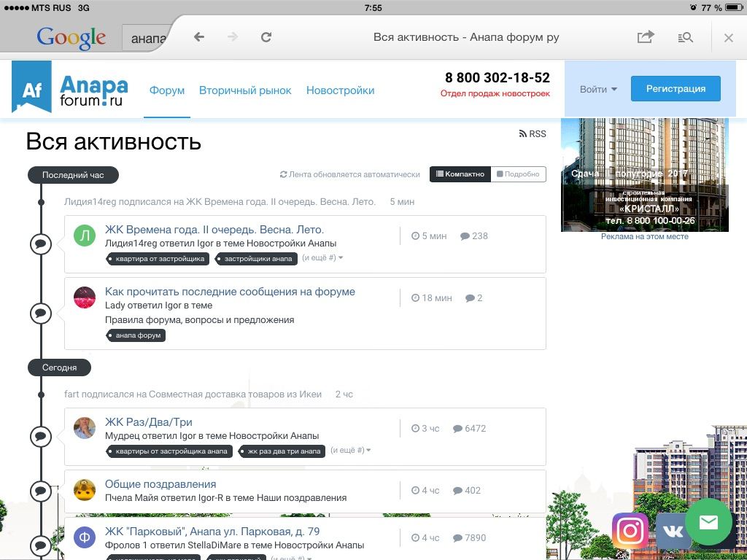Tap the browser back arrow
The height and width of the screenshot is (560, 747).
point(199,37)
